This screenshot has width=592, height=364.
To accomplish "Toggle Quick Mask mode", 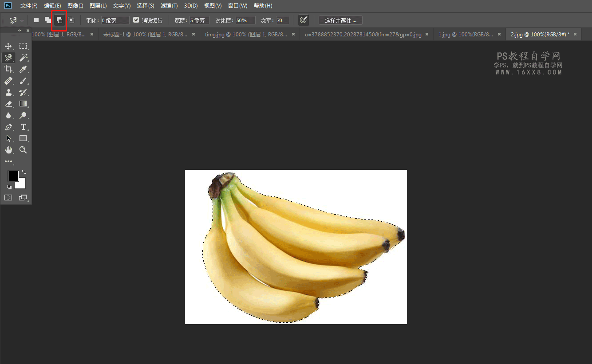I will pyautogui.click(x=8, y=197).
